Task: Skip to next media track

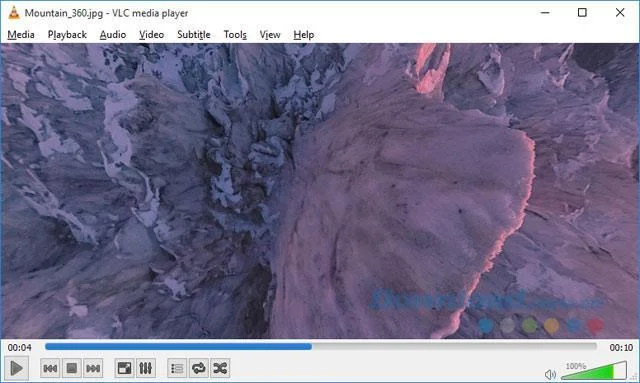Action: tap(93, 369)
